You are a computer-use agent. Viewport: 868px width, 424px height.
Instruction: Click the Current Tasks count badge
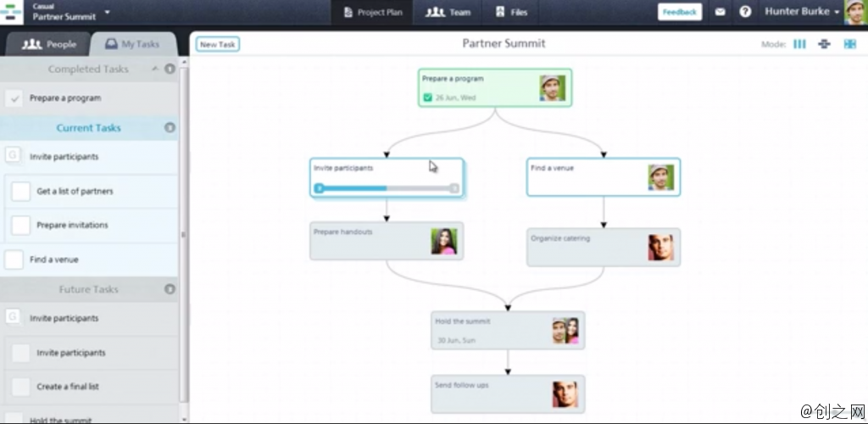(170, 128)
